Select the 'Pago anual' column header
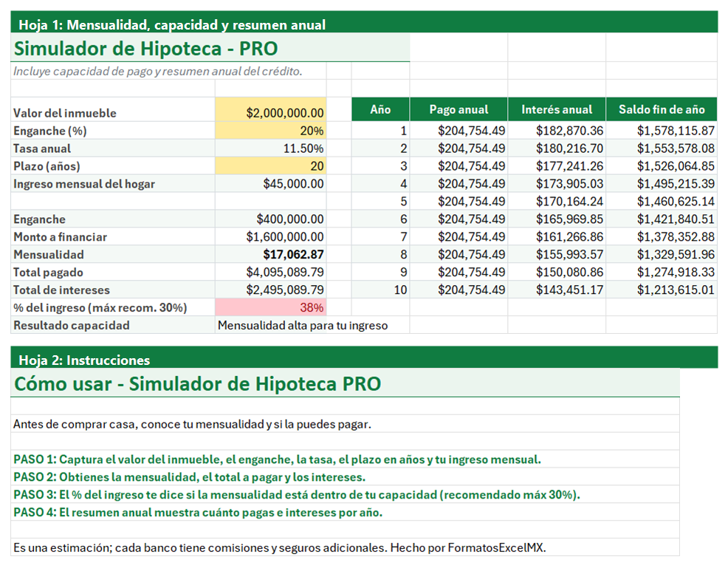The height and width of the screenshot is (568, 728). (x=459, y=109)
